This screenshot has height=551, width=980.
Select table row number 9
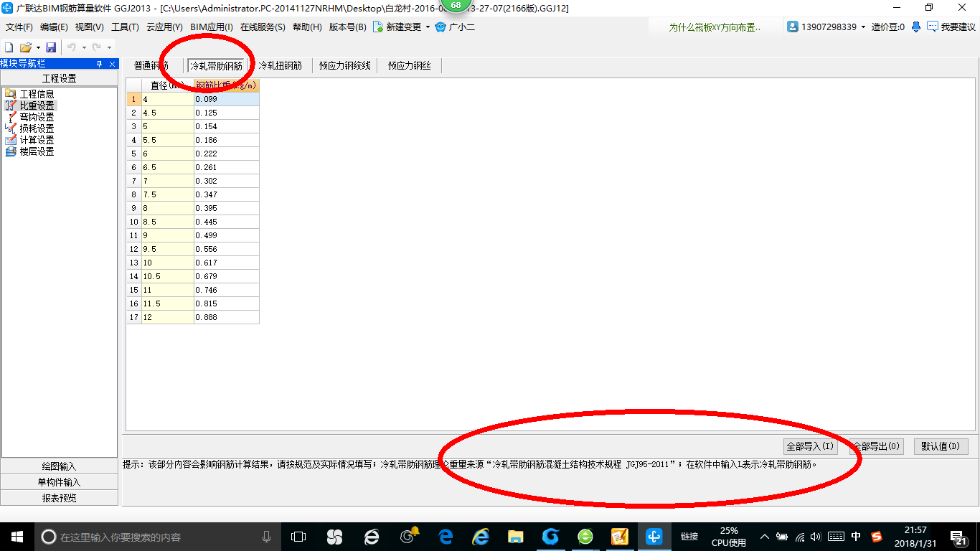tap(134, 208)
